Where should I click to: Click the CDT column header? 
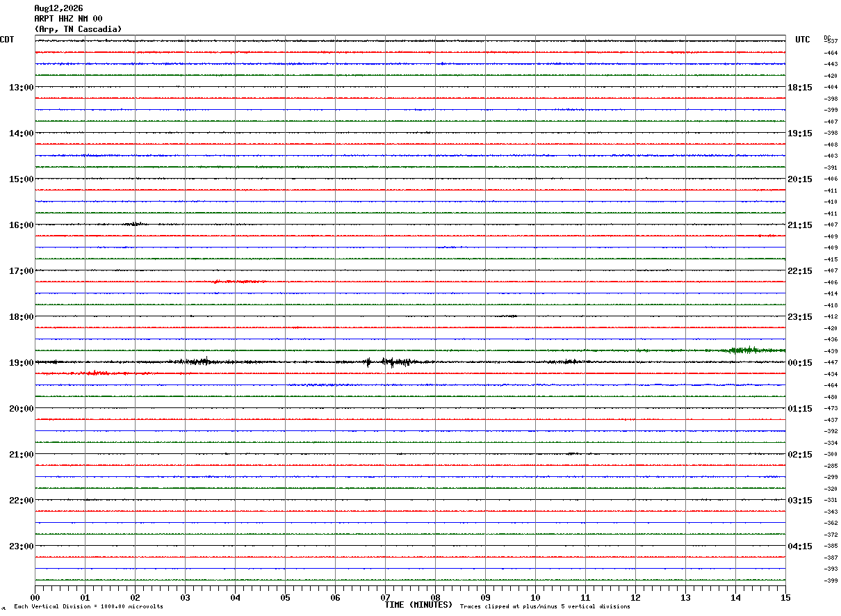pyautogui.click(x=7, y=40)
